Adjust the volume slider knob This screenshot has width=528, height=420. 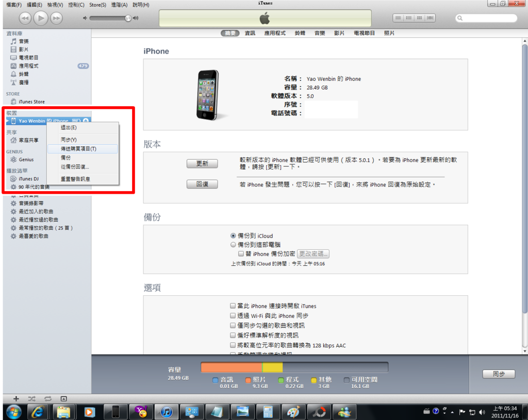128,18
